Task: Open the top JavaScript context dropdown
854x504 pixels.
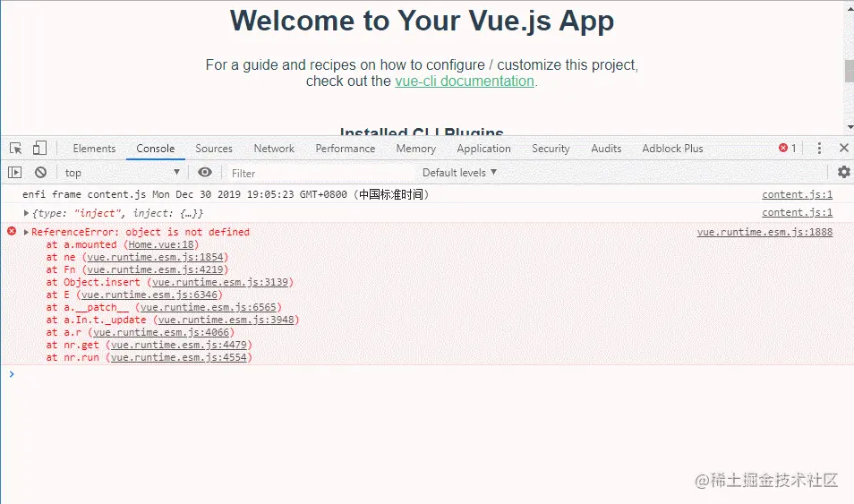Action: 122,173
